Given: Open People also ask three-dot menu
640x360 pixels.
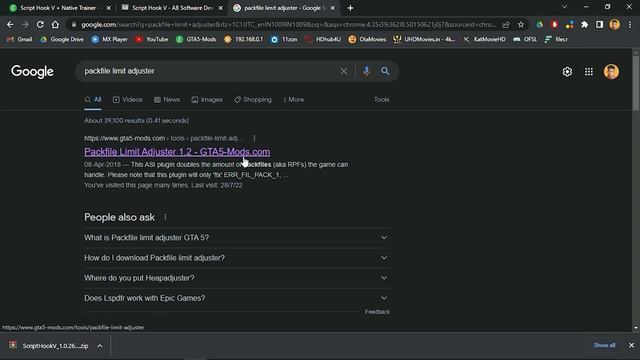Looking at the screenshot, I should coord(165,217).
